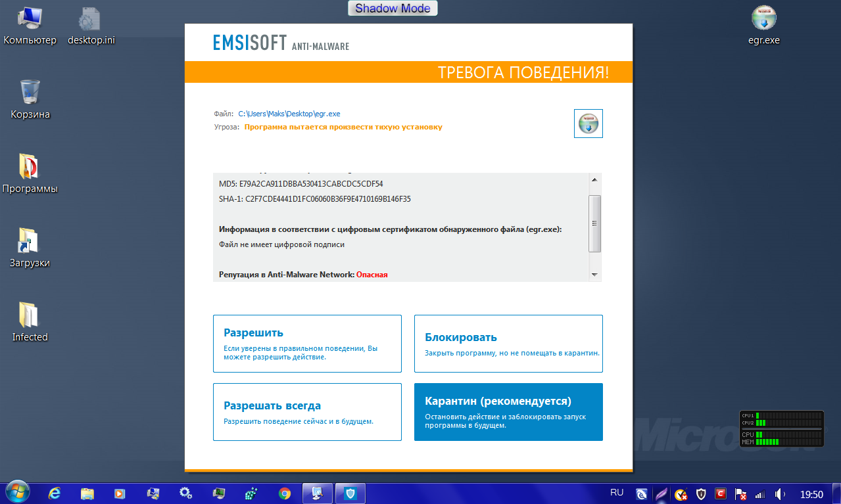841x504 pixels.
Task: Click the blue swirl tray icon
Action: (641, 494)
